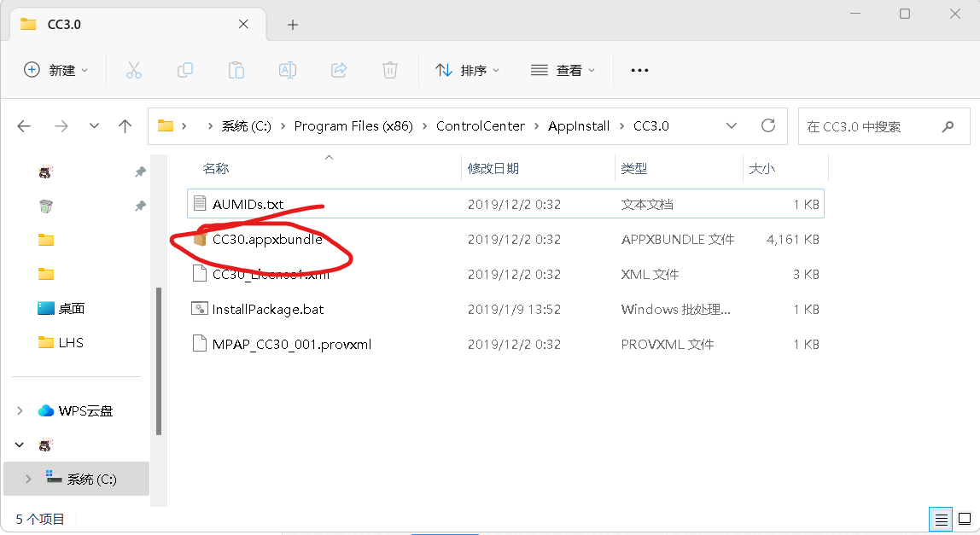Sort by 类型 column header

(633, 168)
